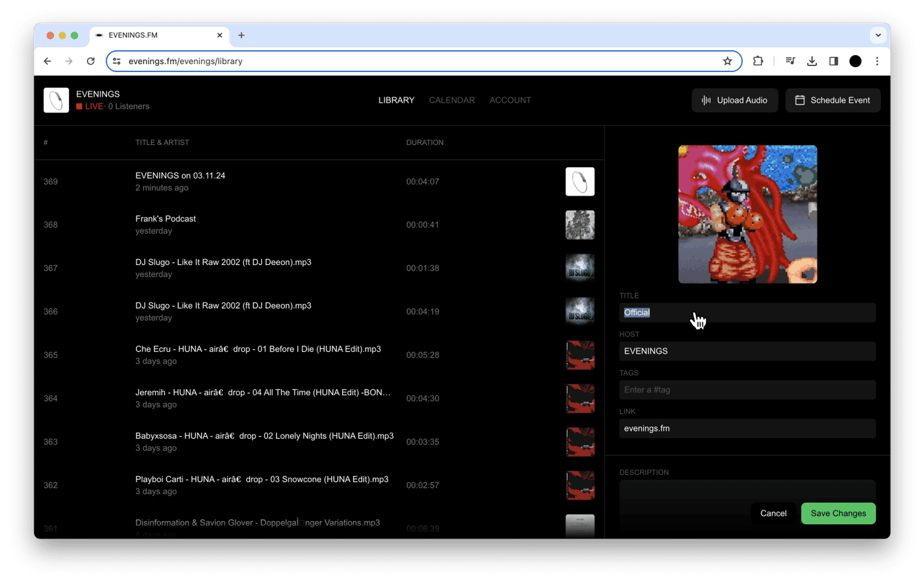Select Disinformation & Savion Glover track
Viewport: 924px width, 583px height.
tap(257, 522)
